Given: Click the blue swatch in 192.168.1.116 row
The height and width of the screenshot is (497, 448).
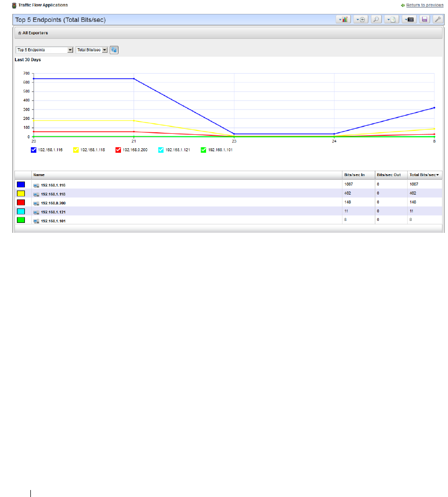Looking at the screenshot, I should tap(21, 185).
